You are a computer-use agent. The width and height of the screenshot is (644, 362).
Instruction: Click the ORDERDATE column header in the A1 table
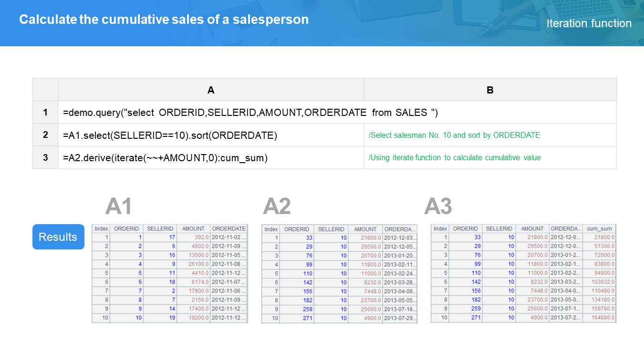(x=229, y=229)
